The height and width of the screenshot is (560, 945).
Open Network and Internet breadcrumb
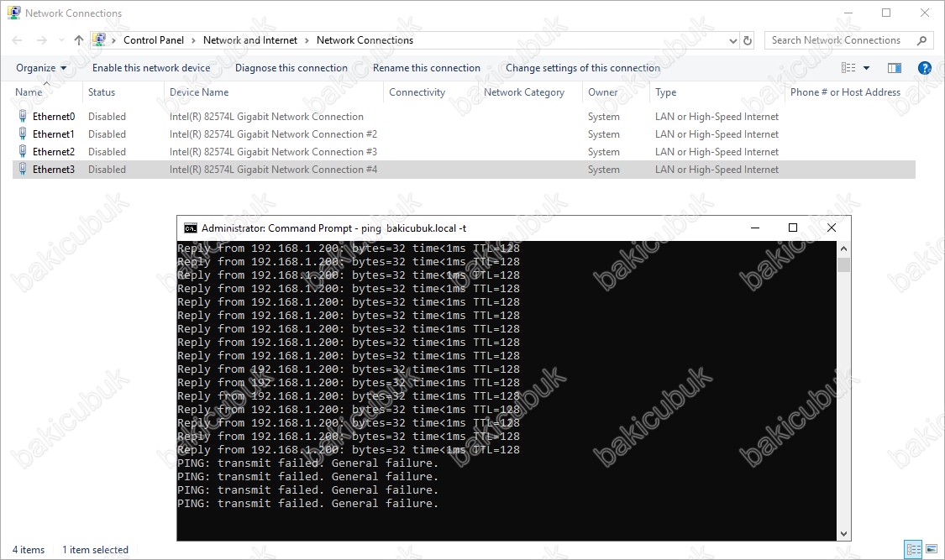click(250, 40)
